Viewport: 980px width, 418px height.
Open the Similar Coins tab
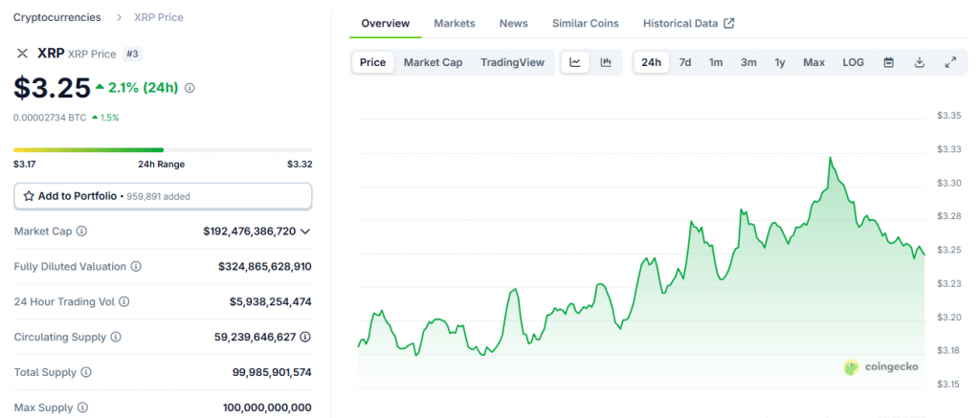(586, 23)
